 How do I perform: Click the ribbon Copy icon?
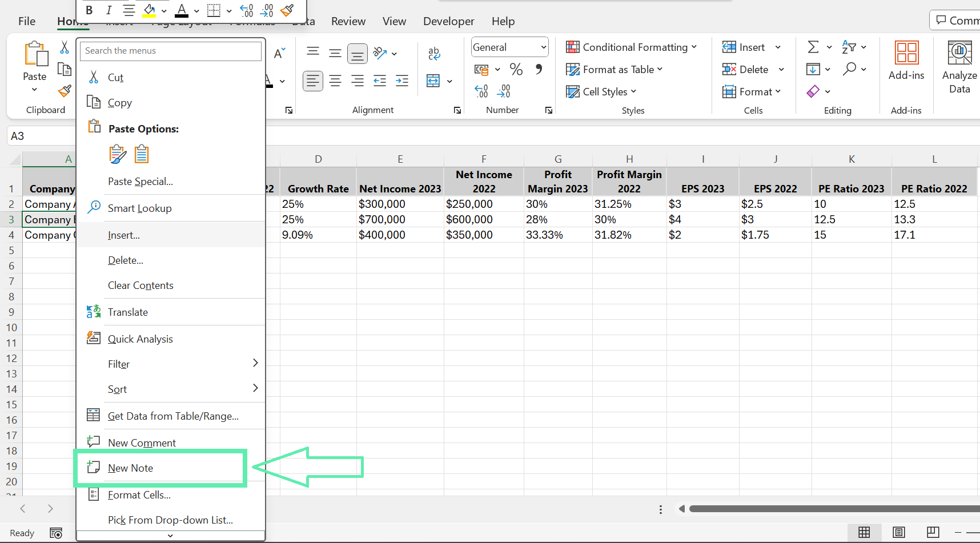tap(65, 70)
